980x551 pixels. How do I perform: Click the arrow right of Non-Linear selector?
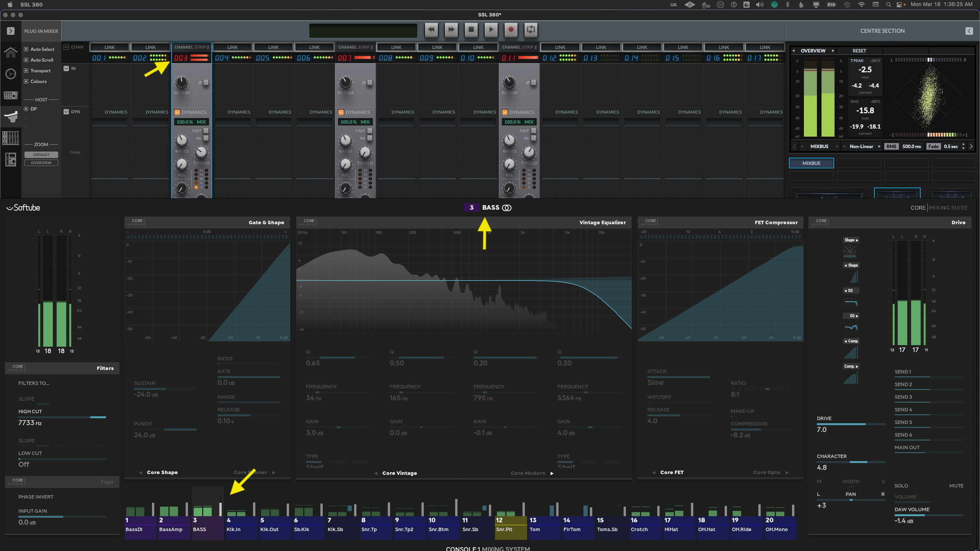click(x=879, y=147)
